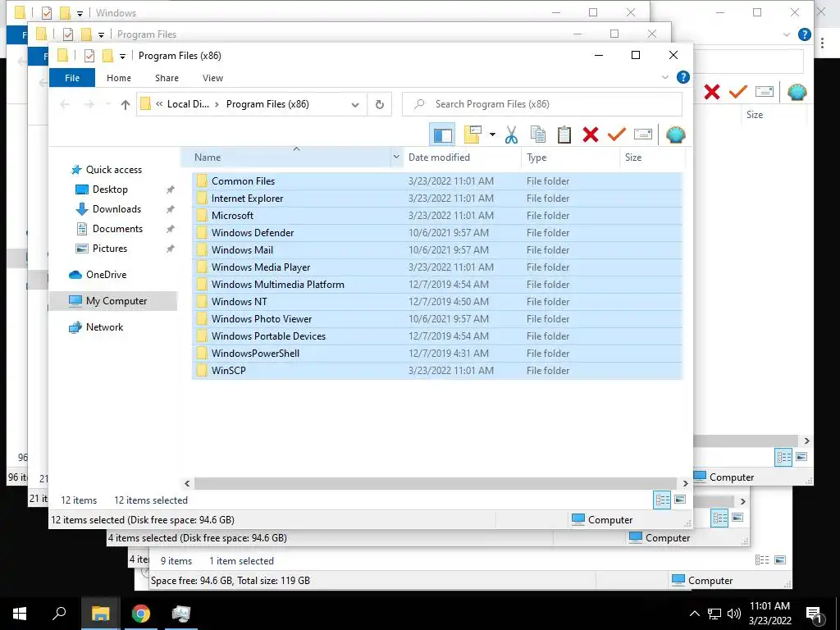Screen dimensions: 840x630
Task: Sort by Size column header
Action: click(633, 157)
